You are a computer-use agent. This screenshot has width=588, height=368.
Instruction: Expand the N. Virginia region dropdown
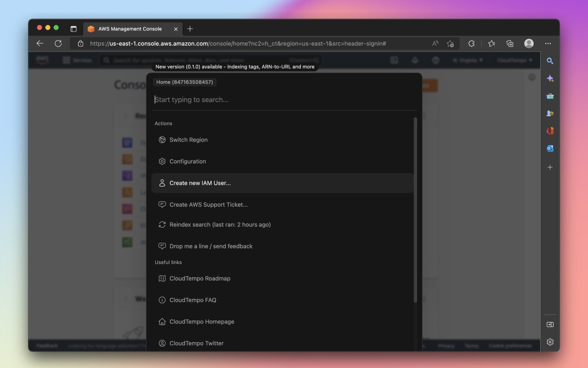click(x=468, y=60)
